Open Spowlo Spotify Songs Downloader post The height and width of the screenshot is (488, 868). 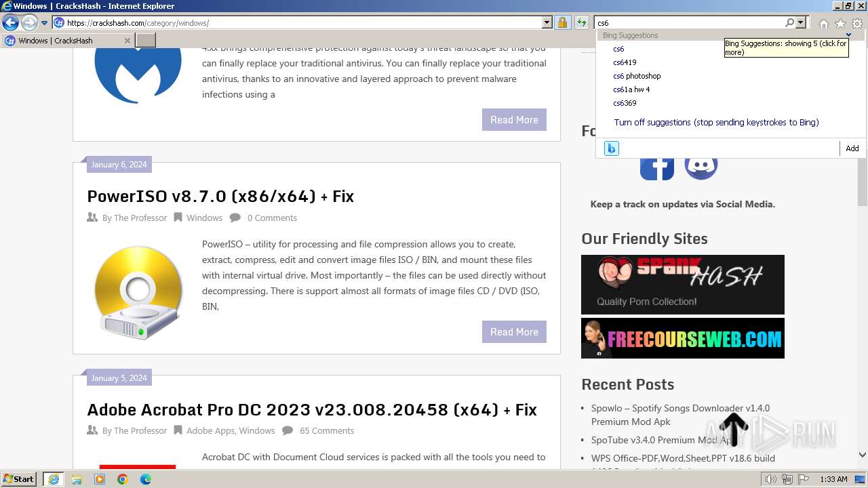click(x=680, y=415)
